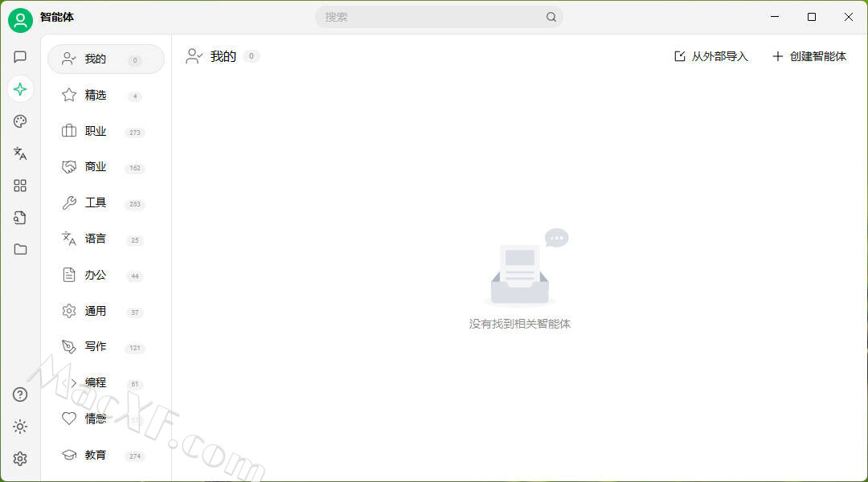Open settings gear icon at bottom of sidebar

[x=20, y=459]
